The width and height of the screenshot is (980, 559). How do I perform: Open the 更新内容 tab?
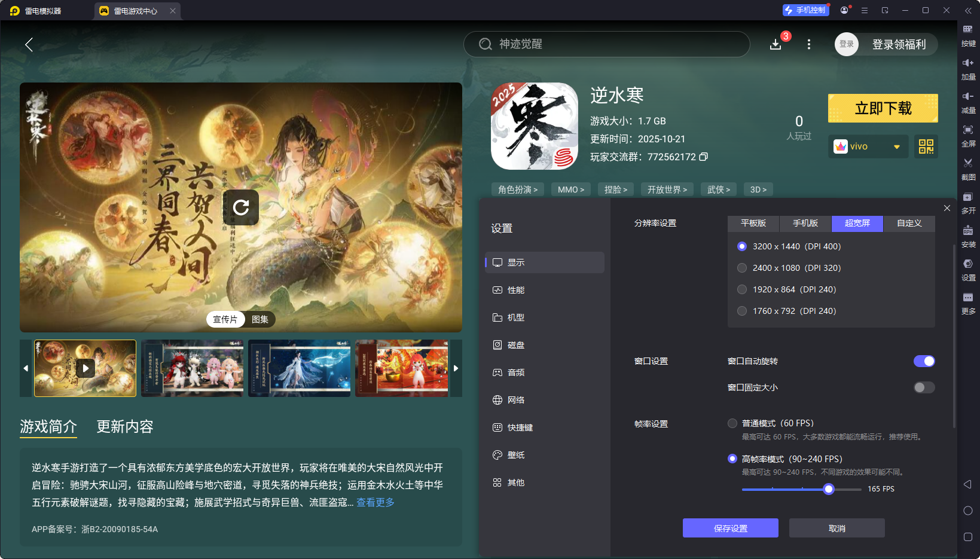coord(125,426)
